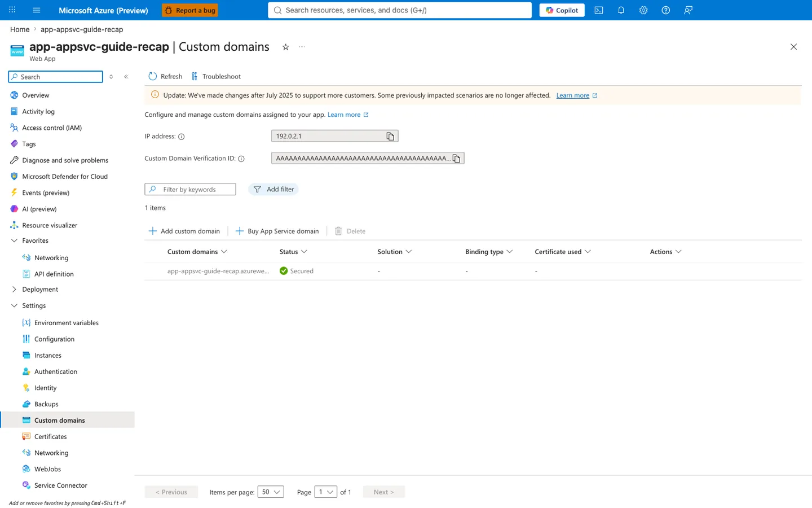Collapse the sidebar with double chevron
Image resolution: width=812 pixels, height=508 pixels.
(x=126, y=77)
